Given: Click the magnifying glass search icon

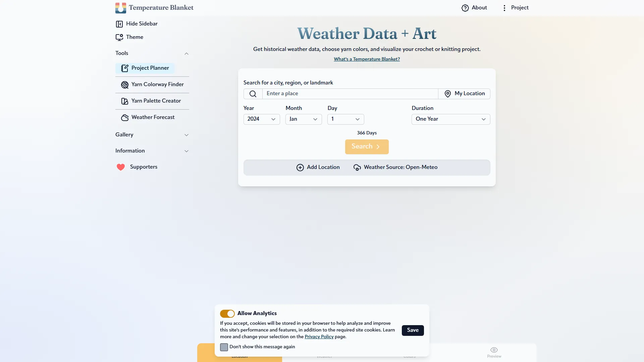Looking at the screenshot, I should [x=253, y=94].
